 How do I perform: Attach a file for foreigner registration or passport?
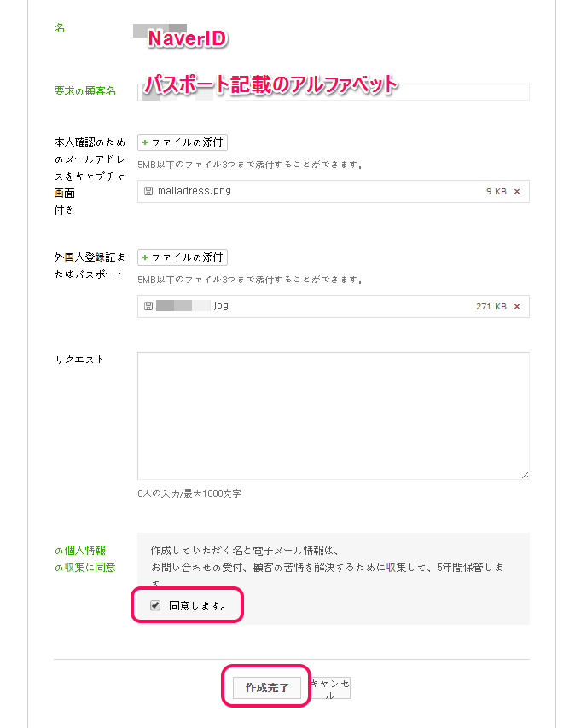pos(183,257)
